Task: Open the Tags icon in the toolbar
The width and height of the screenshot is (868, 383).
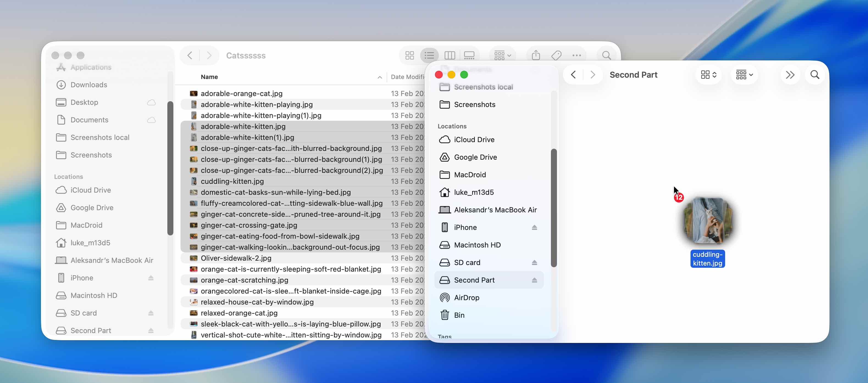Action: 556,55
